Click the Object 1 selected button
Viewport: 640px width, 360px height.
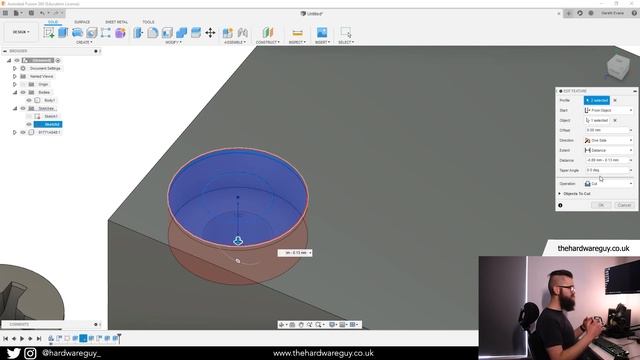point(597,120)
